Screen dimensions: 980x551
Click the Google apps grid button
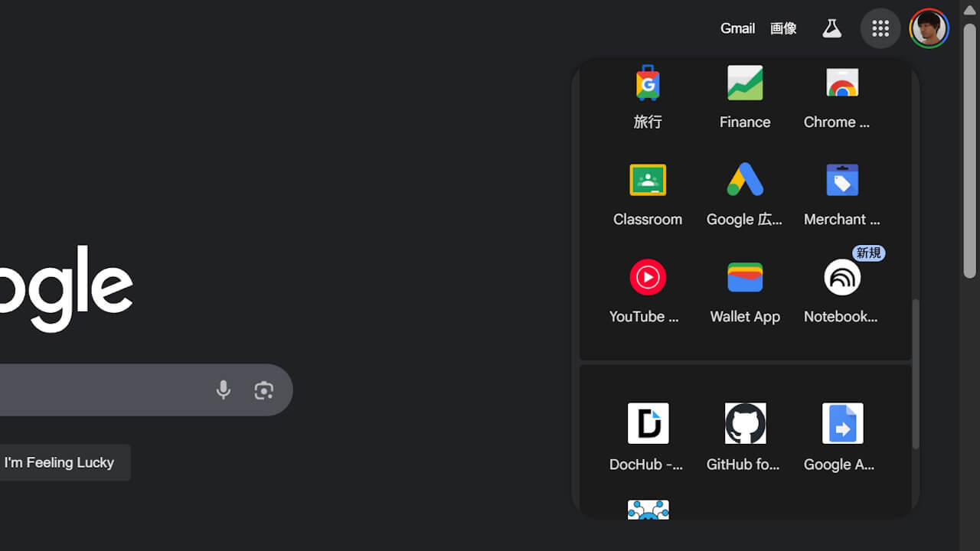point(880,28)
